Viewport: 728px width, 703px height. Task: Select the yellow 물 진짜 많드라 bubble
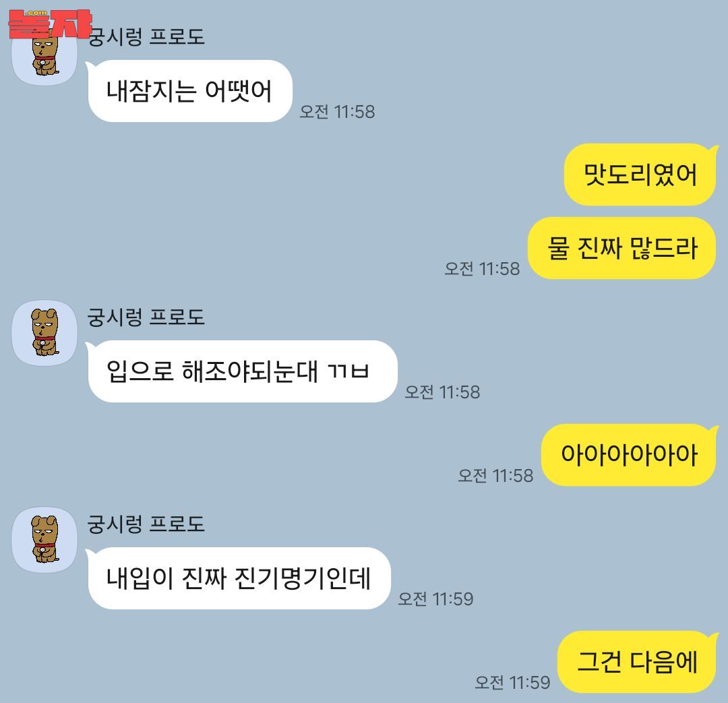tap(622, 248)
